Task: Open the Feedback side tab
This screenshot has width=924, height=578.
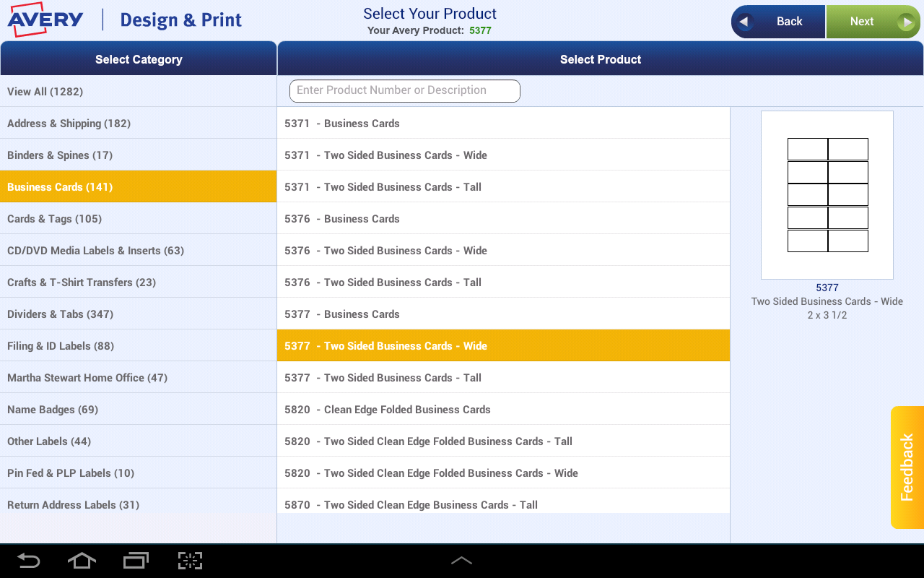Action: [x=907, y=467]
